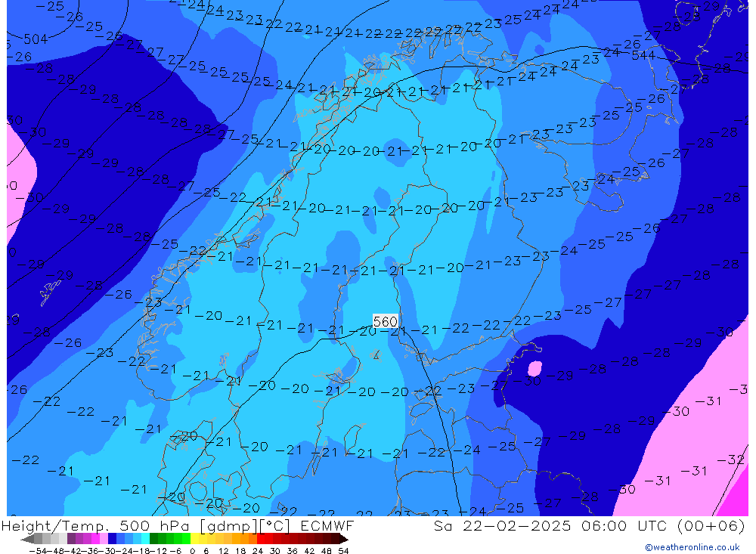The width and height of the screenshot is (756, 554).
Task: Pick the light pink legend swatch left of dark blue
Action: tap(104, 540)
